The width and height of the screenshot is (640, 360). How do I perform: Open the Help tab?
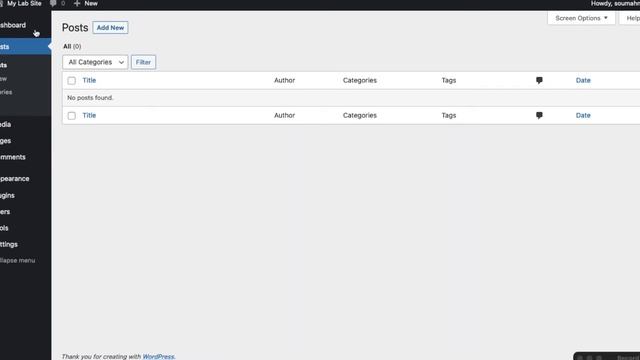(630, 18)
